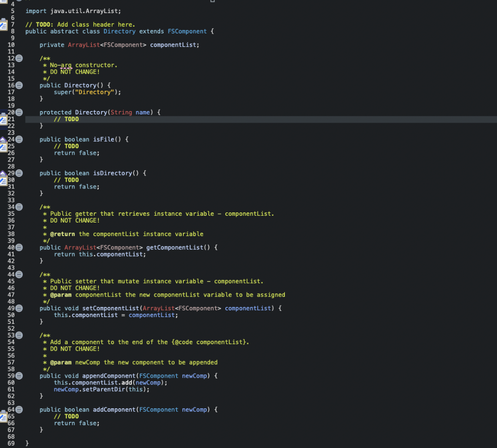497x448 pixels.
Task: Collapse the addComponent method fold
Action: [18, 409]
